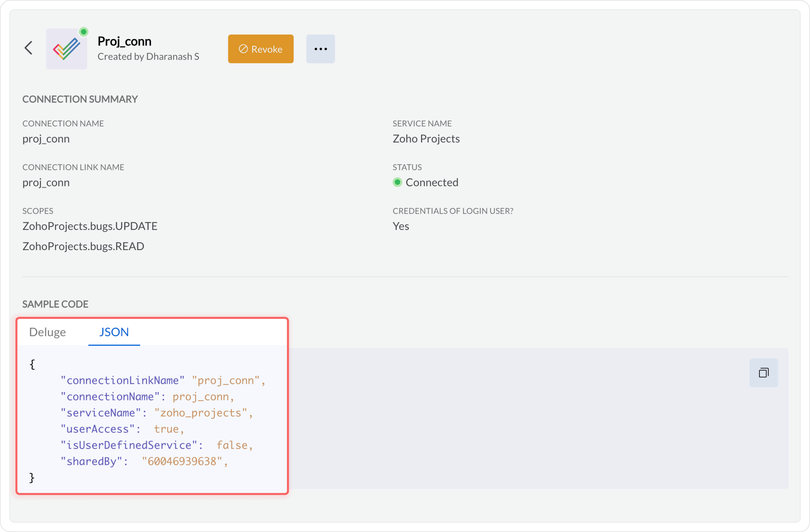Click the Connected status text
Viewport: 810px width, 532px height.
pos(432,182)
